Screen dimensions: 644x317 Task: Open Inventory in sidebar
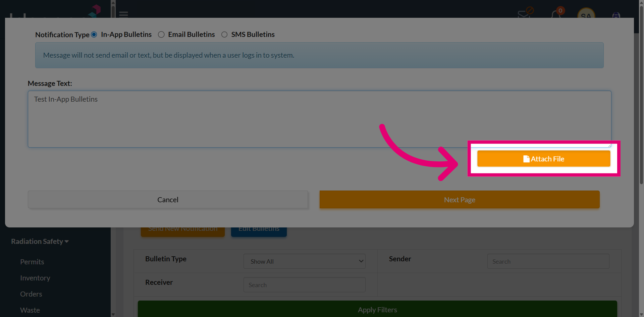pyautogui.click(x=35, y=278)
